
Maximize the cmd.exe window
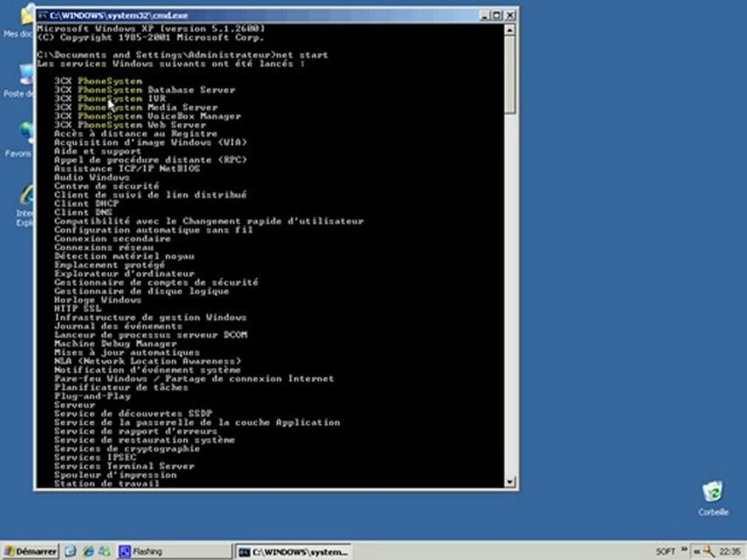pyautogui.click(x=496, y=16)
